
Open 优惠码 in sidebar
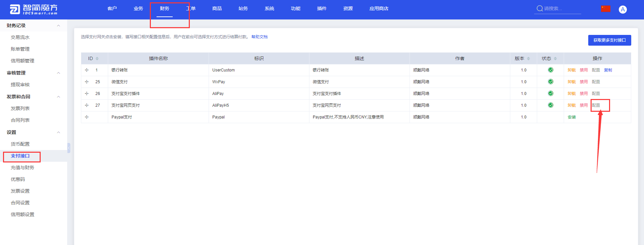18,179
